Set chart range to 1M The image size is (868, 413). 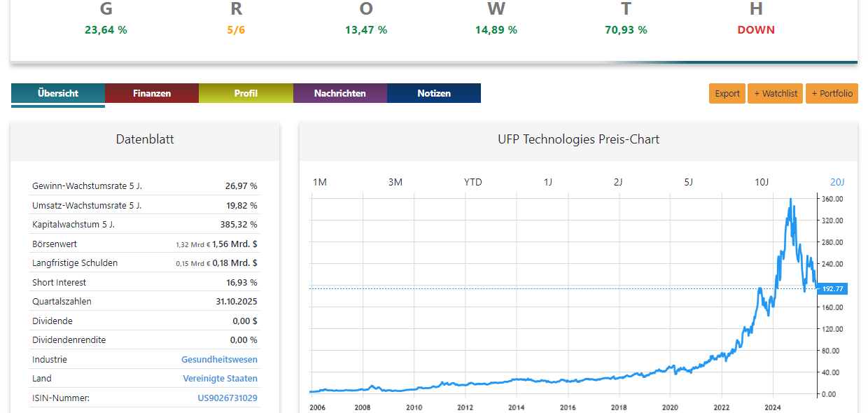click(x=320, y=182)
